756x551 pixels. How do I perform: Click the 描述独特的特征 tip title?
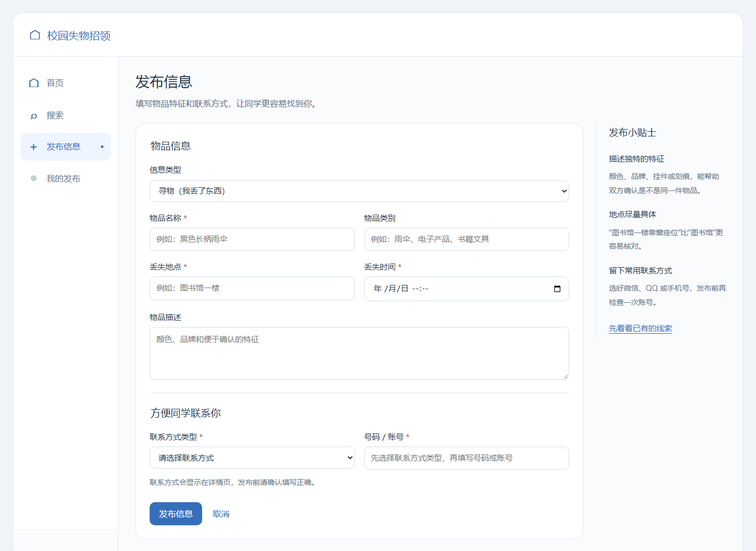(636, 159)
